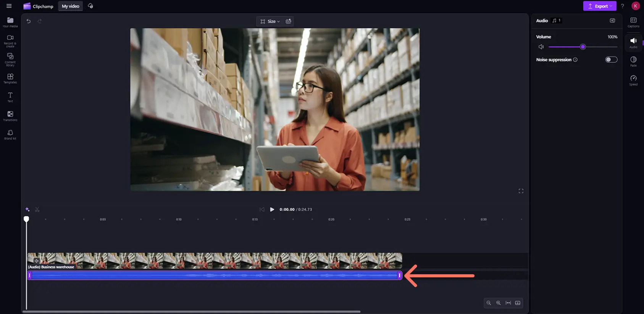Open Your media panel
644x314 pixels.
10,22
